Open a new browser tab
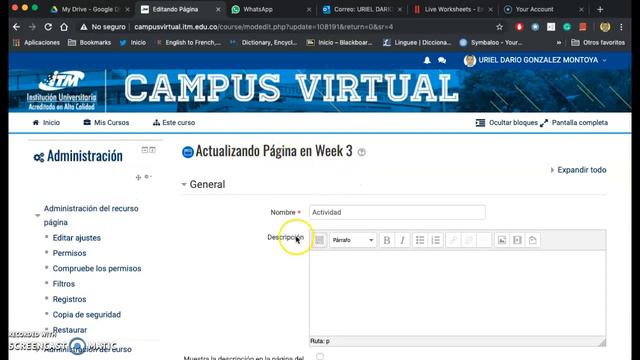The height and width of the screenshot is (360, 640). pos(600,9)
